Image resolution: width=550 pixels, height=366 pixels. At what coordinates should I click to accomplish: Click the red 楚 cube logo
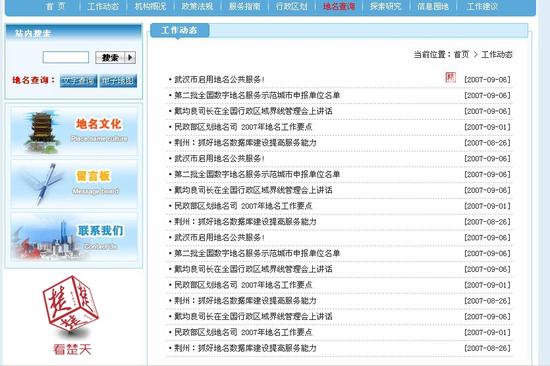tap(71, 305)
